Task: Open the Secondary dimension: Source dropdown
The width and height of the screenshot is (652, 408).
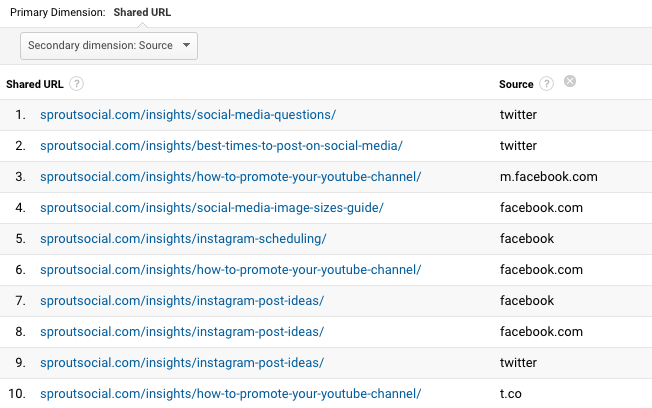Action: [109, 46]
